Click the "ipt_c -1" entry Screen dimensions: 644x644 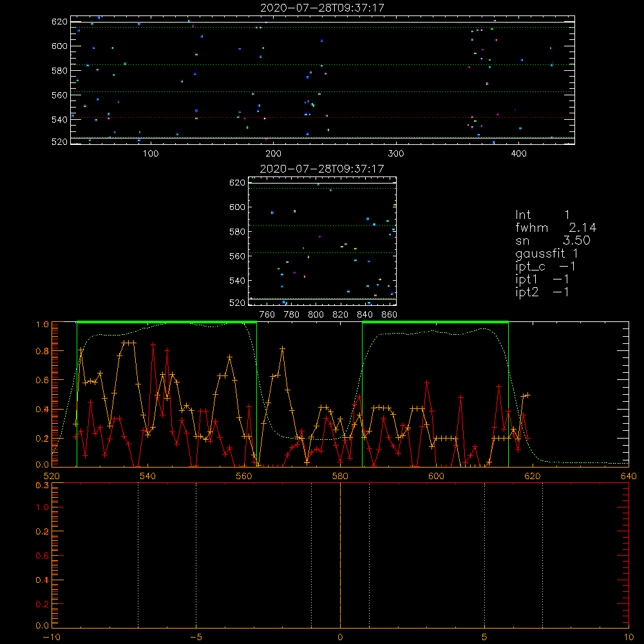545,267
